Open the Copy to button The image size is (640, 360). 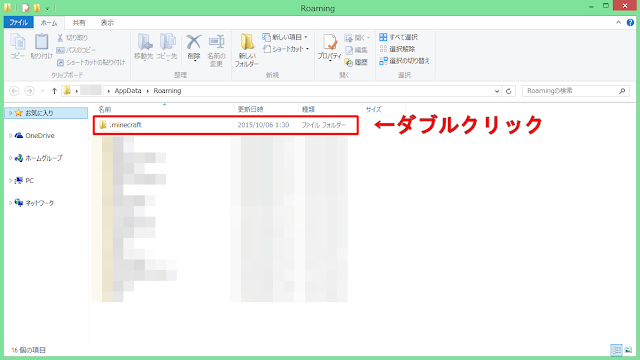click(x=167, y=47)
